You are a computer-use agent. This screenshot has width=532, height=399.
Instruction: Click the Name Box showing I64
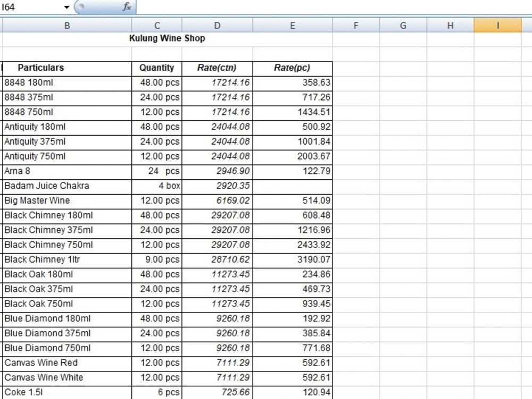[31, 7]
